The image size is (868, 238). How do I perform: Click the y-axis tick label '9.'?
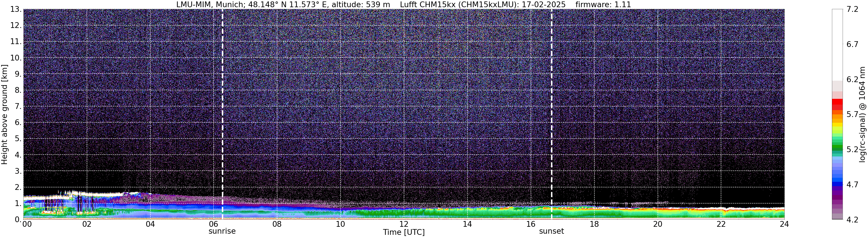pos(18,74)
